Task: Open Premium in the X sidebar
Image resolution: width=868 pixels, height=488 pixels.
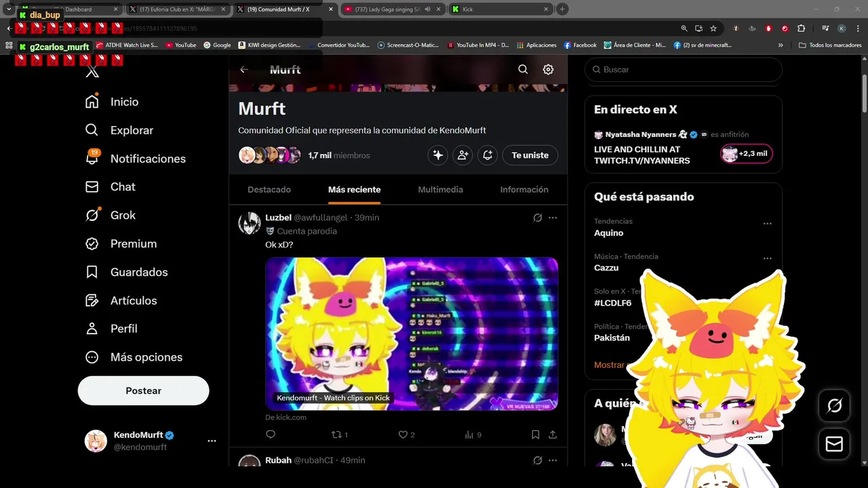Action: 120,244
